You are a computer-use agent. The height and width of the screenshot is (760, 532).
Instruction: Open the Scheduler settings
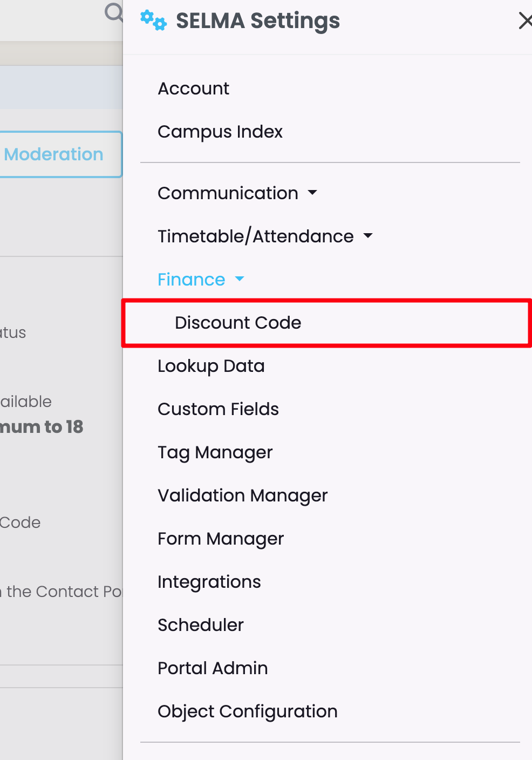200,625
